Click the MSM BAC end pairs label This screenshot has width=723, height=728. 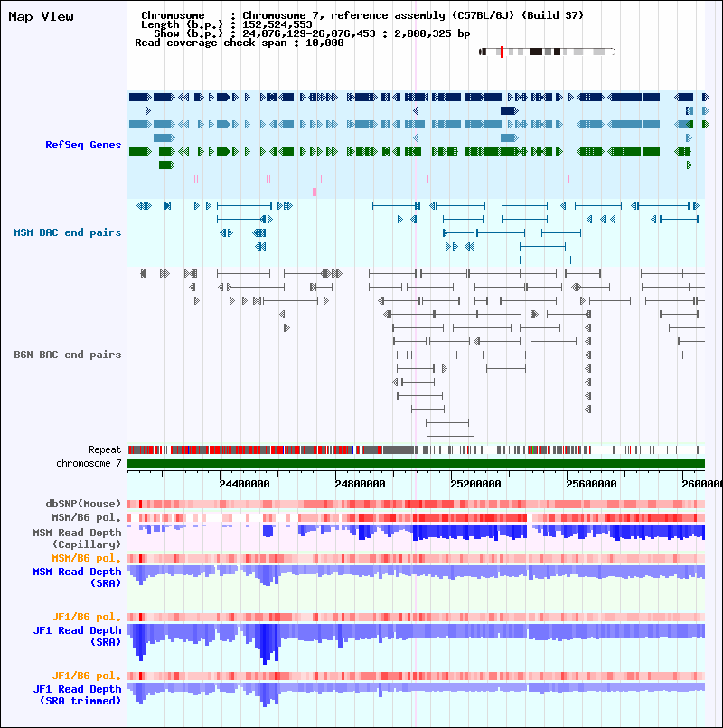tap(67, 232)
